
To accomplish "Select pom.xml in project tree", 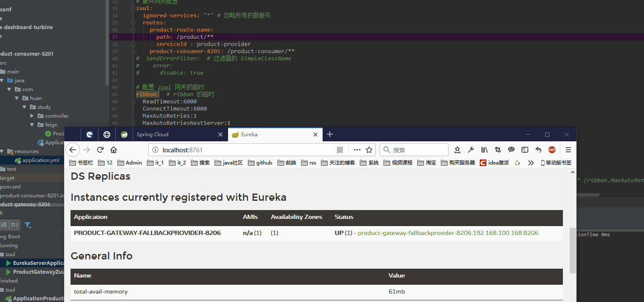I will [x=10, y=187].
